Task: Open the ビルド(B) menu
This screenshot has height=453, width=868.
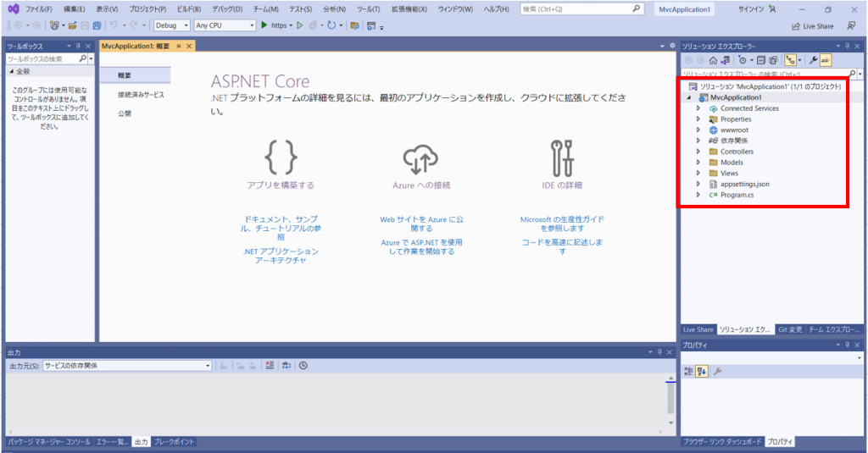Action: pyautogui.click(x=189, y=9)
